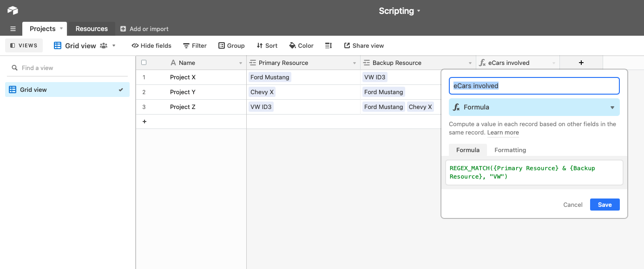This screenshot has height=269, width=644.
Task: Switch to the Formatting tab
Action: (x=510, y=150)
